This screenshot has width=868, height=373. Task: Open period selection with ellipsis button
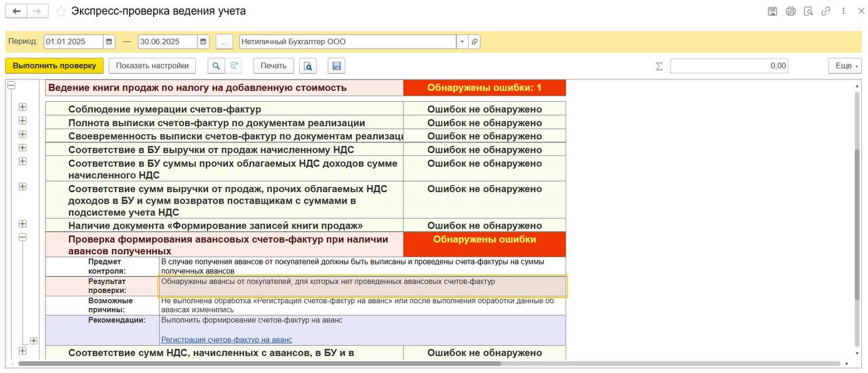224,41
